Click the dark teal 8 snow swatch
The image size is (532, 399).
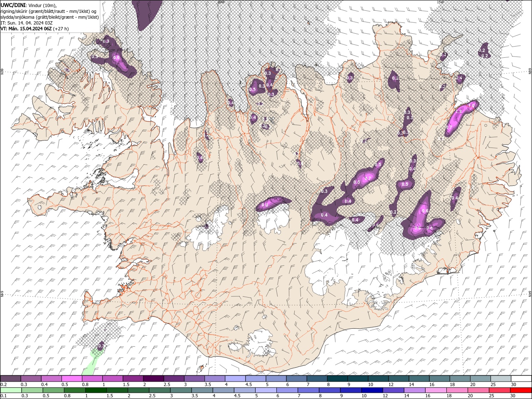337,379
